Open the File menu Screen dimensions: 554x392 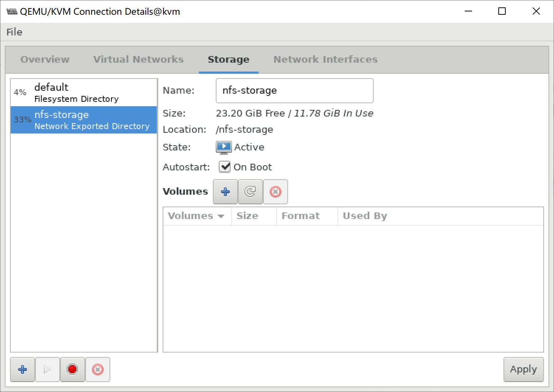point(14,32)
